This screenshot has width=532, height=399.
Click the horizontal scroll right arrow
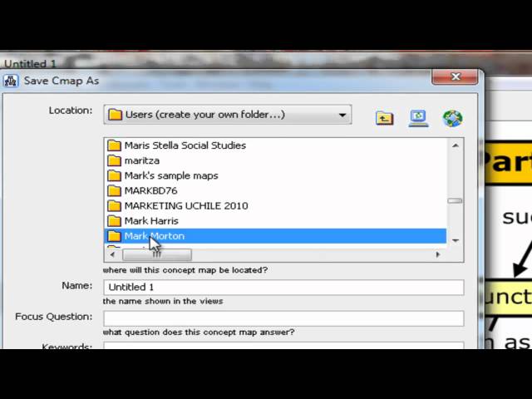click(438, 254)
